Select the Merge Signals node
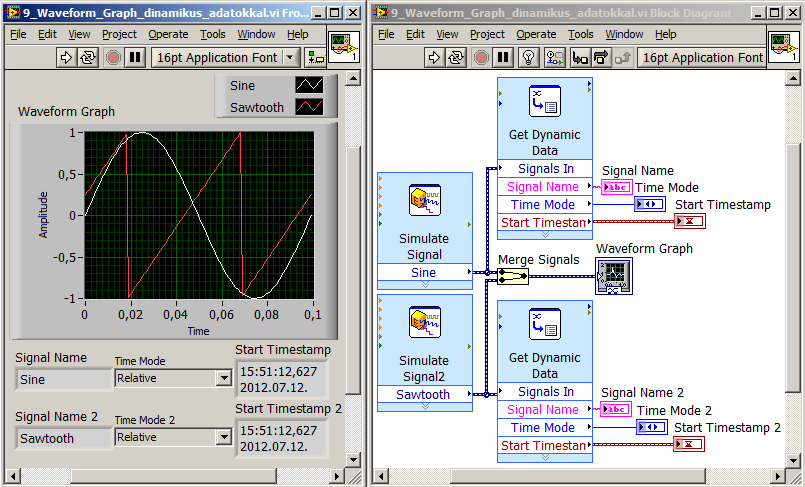Screen dimensions: 805x487 (x=513, y=277)
